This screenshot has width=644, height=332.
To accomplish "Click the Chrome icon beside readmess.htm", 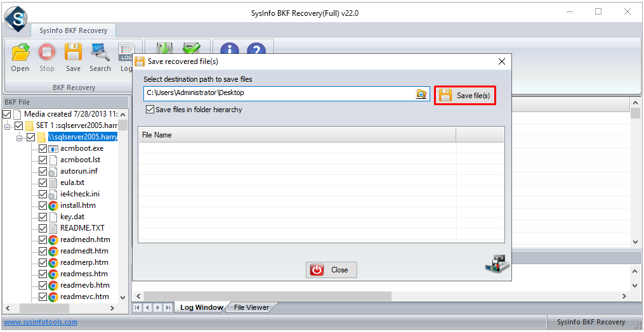I will click(53, 274).
